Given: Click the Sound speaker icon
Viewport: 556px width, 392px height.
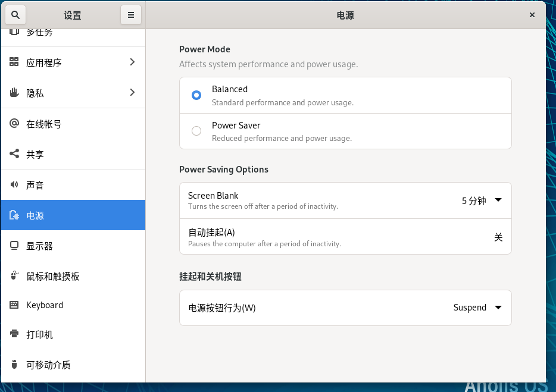Looking at the screenshot, I should (14, 185).
